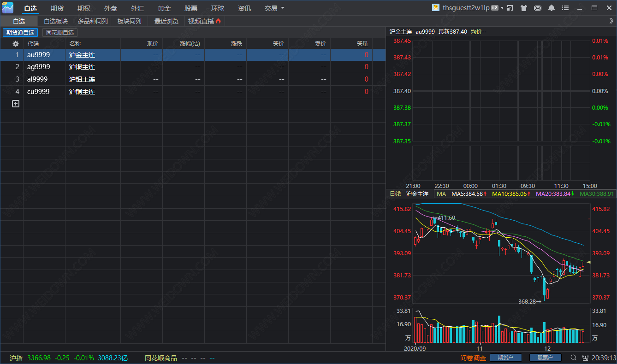Open the 外盘 main menu
Viewport: 617px width, 364px height.
pyautogui.click(x=111, y=8)
